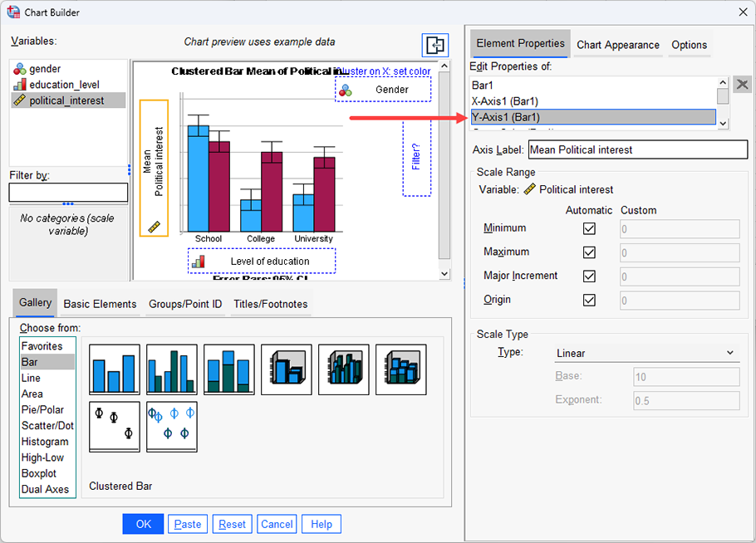Uncheck Automatic for Major Increment
The height and width of the screenshot is (543, 756).
[589, 276]
